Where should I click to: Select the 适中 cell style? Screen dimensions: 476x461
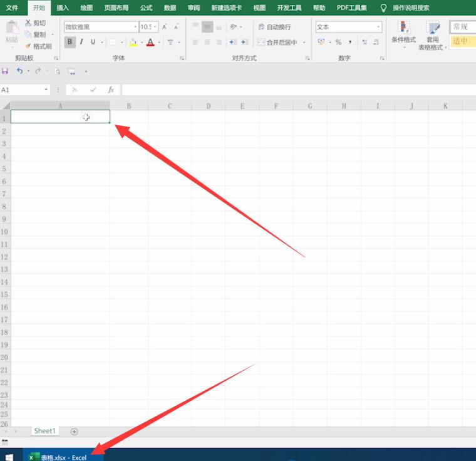[463, 41]
